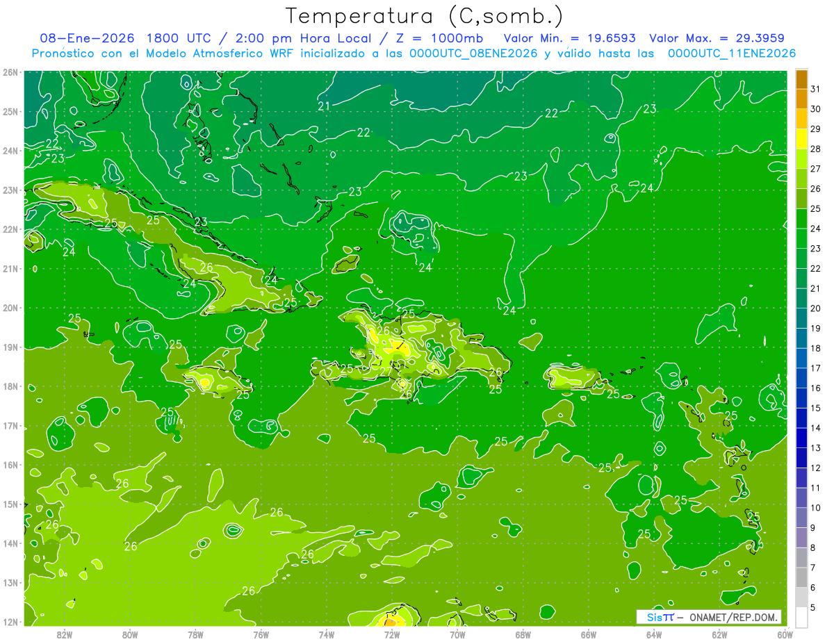Click longitude axis label 68W

click(523, 634)
